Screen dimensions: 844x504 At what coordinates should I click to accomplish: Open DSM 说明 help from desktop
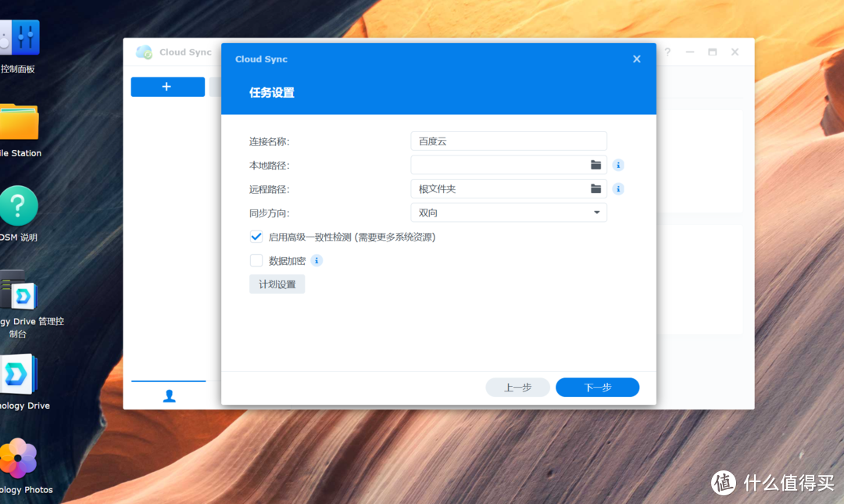click(19, 206)
